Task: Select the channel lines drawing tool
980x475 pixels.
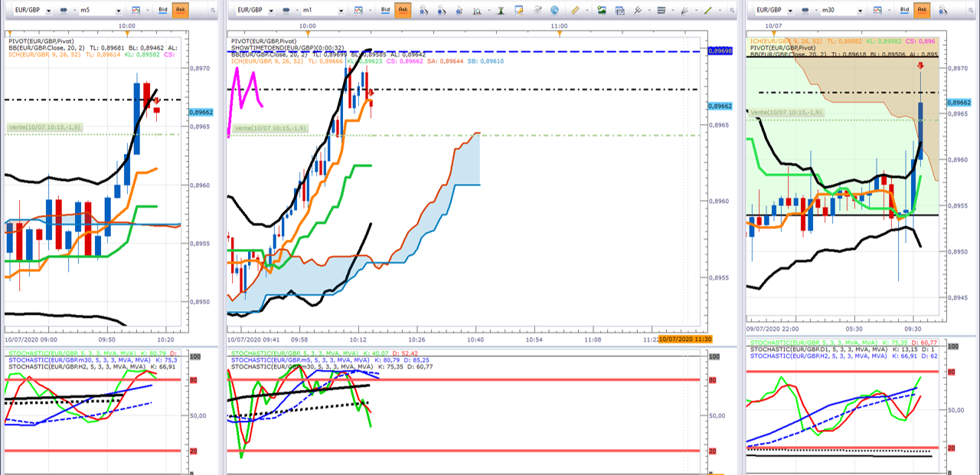Action: point(638,11)
